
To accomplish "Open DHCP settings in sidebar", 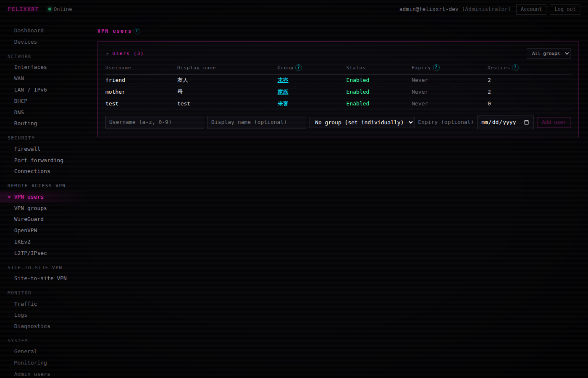I will pos(21,101).
